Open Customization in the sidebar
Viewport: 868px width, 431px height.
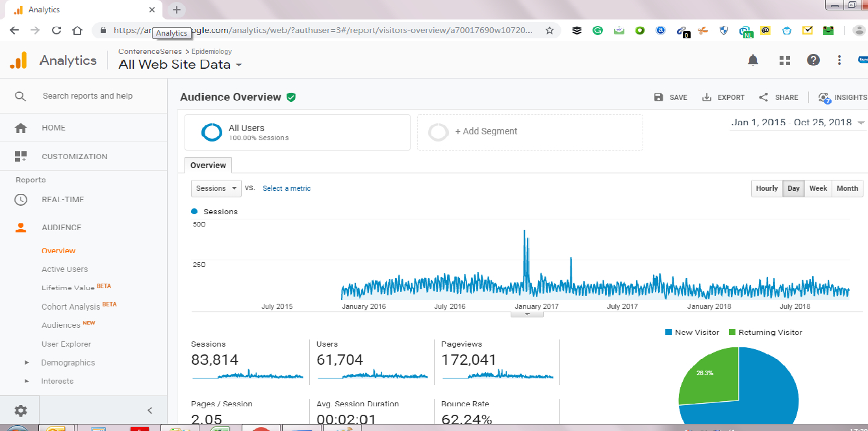coord(75,156)
